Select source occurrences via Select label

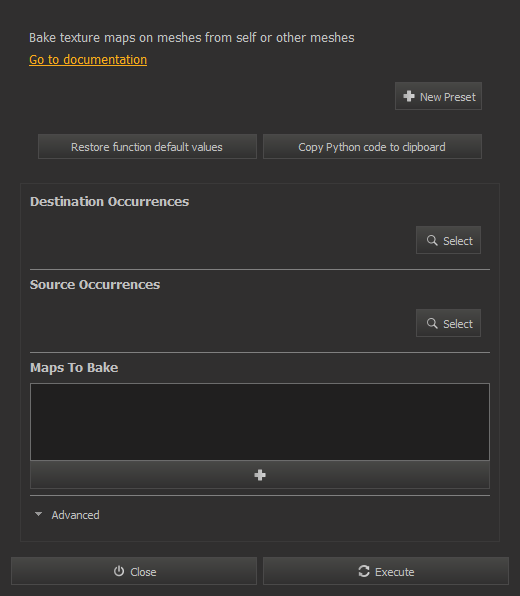(458, 324)
